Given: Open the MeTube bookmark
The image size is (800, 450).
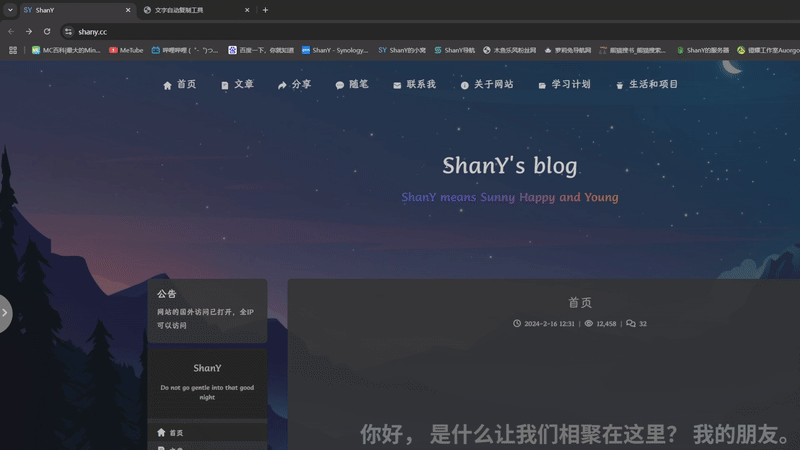Looking at the screenshot, I should [126, 50].
